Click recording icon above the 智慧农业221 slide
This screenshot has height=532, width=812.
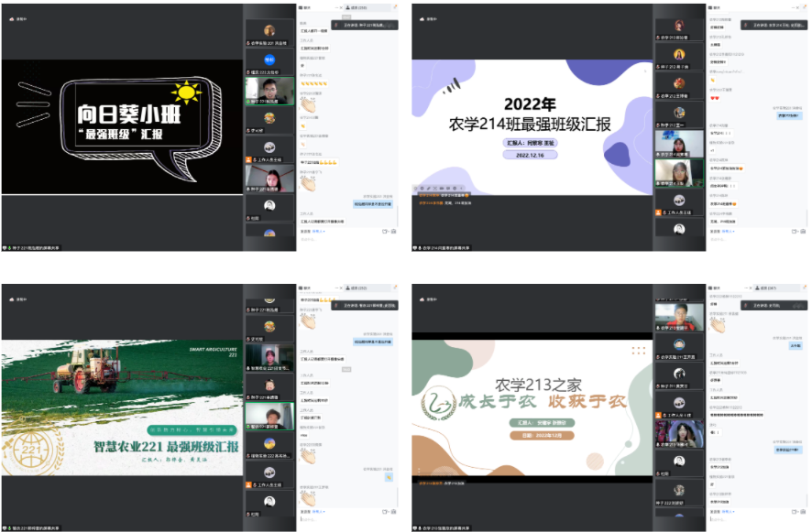pyautogui.click(x=8, y=298)
